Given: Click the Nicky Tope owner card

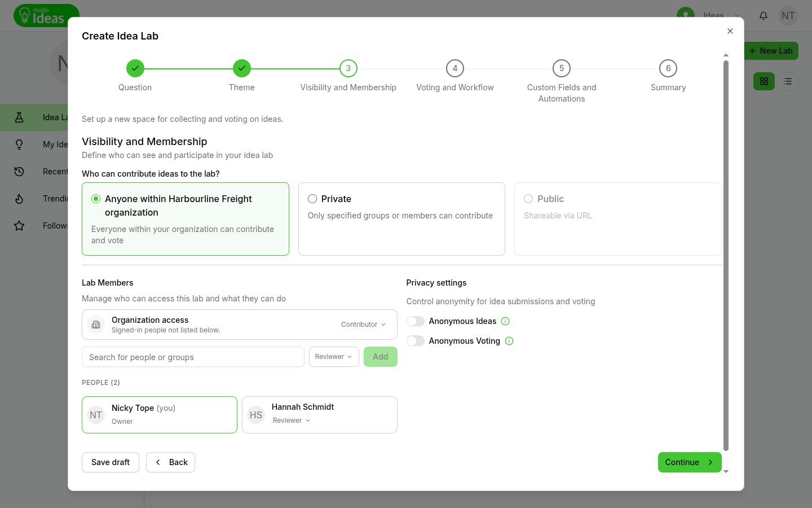Looking at the screenshot, I should 160,415.
